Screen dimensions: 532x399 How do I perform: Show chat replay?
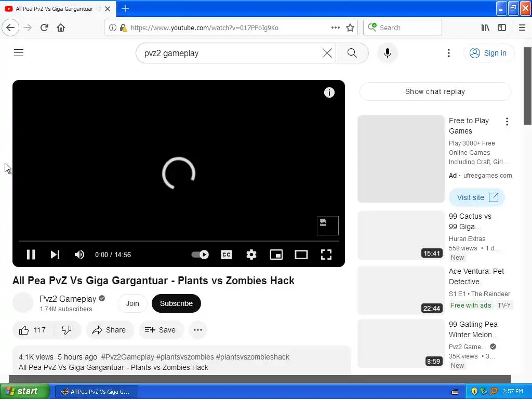pos(435,91)
